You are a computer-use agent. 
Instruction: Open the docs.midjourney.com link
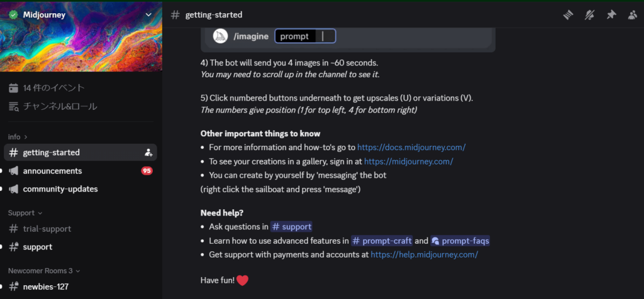[x=411, y=147]
